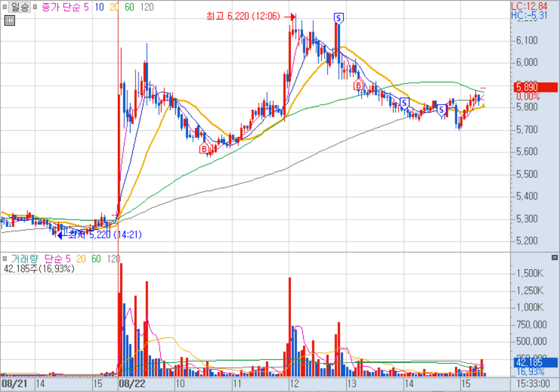Click the 일승 stock name button
The height and width of the screenshot is (392, 560).
pyautogui.click(x=20, y=7)
